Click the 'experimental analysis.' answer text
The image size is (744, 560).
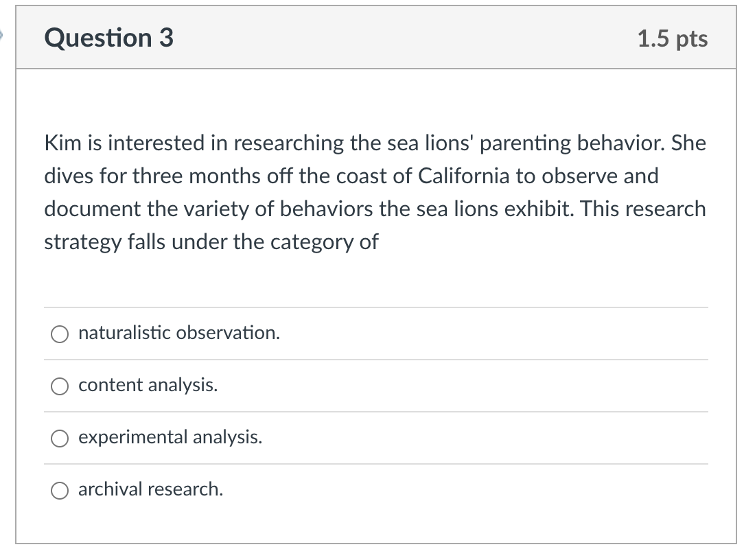pos(170,438)
